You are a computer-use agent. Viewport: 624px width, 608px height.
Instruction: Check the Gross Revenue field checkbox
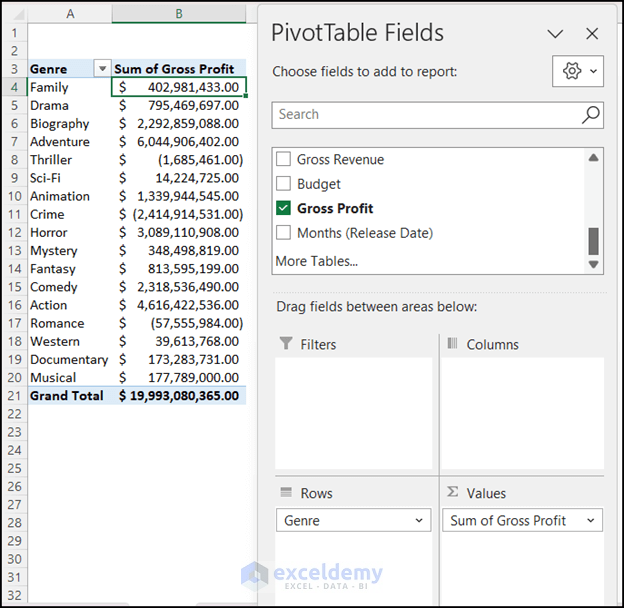[283, 159]
